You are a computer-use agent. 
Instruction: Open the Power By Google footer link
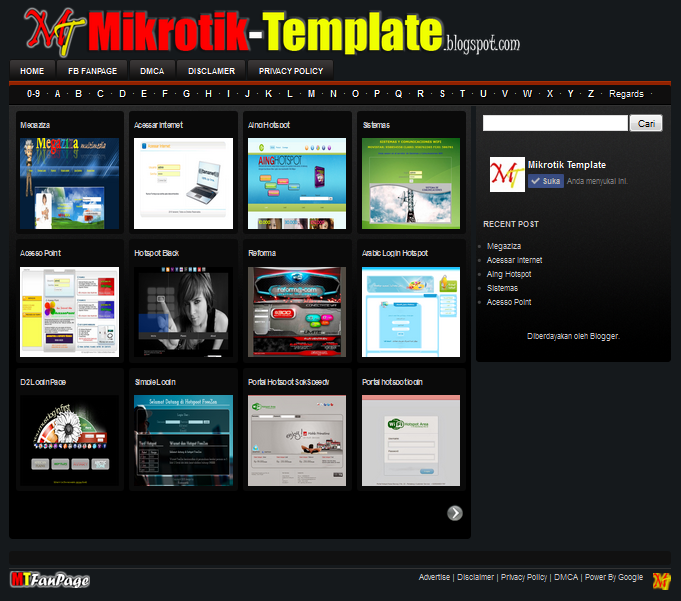click(614, 577)
